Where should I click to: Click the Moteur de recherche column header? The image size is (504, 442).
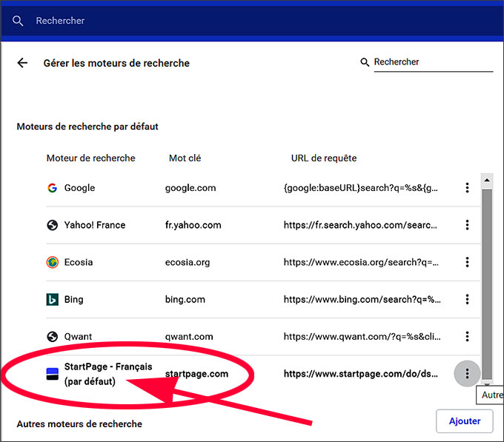(91, 158)
